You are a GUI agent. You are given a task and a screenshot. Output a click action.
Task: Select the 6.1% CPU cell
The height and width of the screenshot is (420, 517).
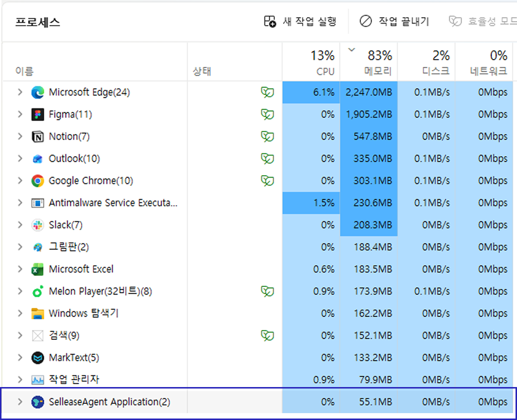[x=311, y=92]
